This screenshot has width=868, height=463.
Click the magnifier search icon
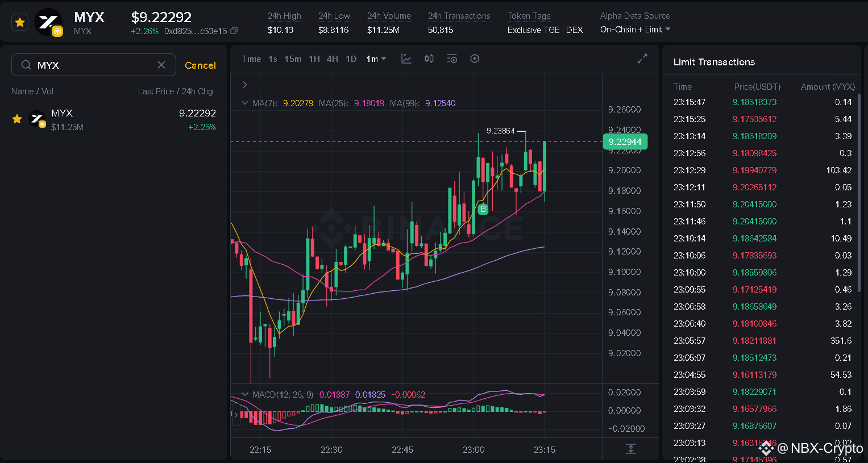coord(26,65)
